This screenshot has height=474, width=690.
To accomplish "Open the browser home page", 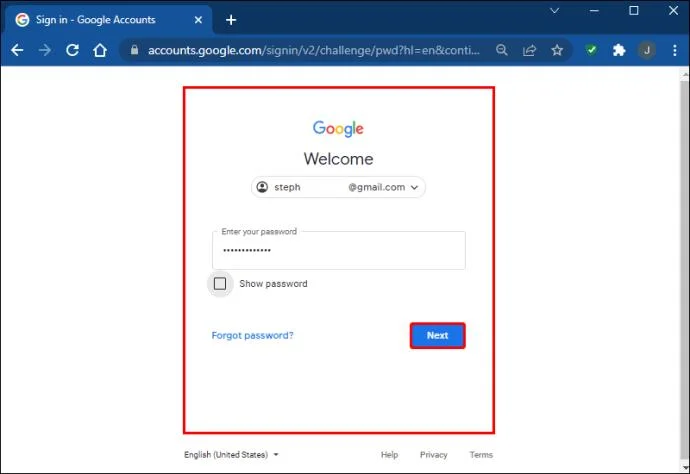I will [x=100, y=50].
